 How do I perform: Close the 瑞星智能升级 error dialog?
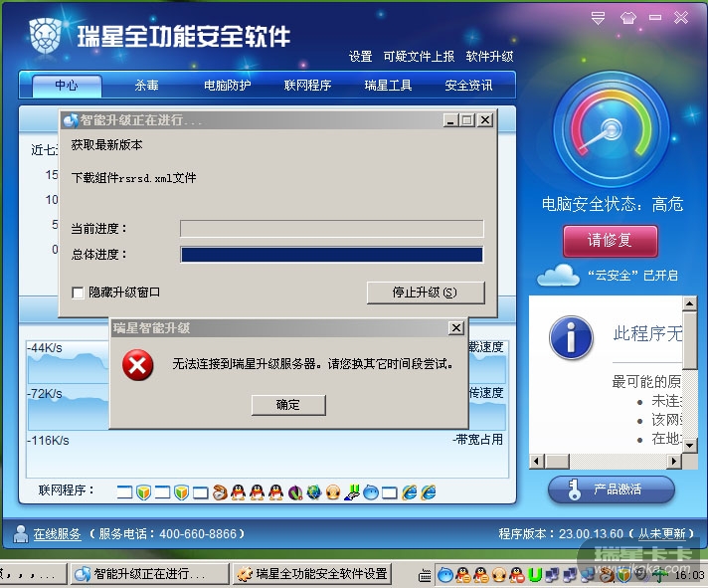click(456, 328)
